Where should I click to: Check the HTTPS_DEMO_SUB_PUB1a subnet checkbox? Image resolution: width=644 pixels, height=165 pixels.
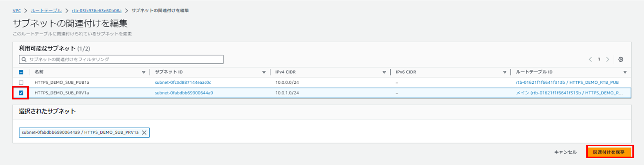[x=21, y=83]
